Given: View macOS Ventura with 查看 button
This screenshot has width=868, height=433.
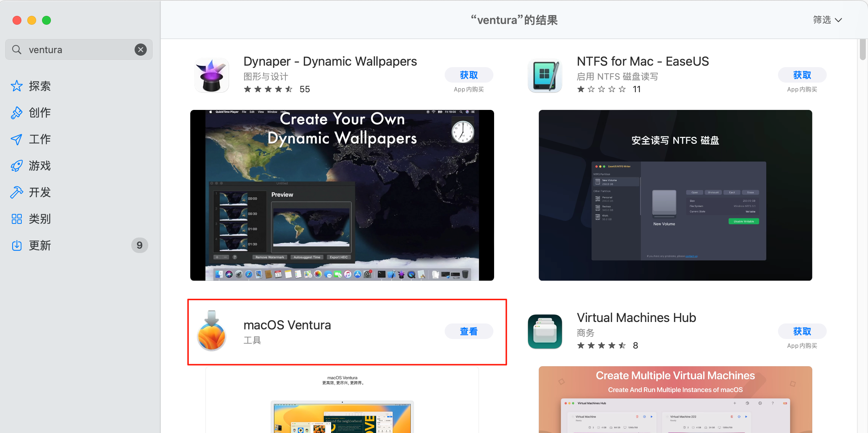Looking at the screenshot, I should point(469,331).
